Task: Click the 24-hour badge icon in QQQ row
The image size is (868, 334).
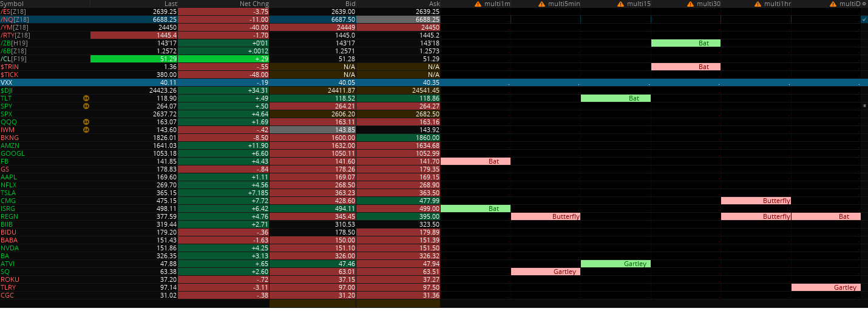Action: 86,122
